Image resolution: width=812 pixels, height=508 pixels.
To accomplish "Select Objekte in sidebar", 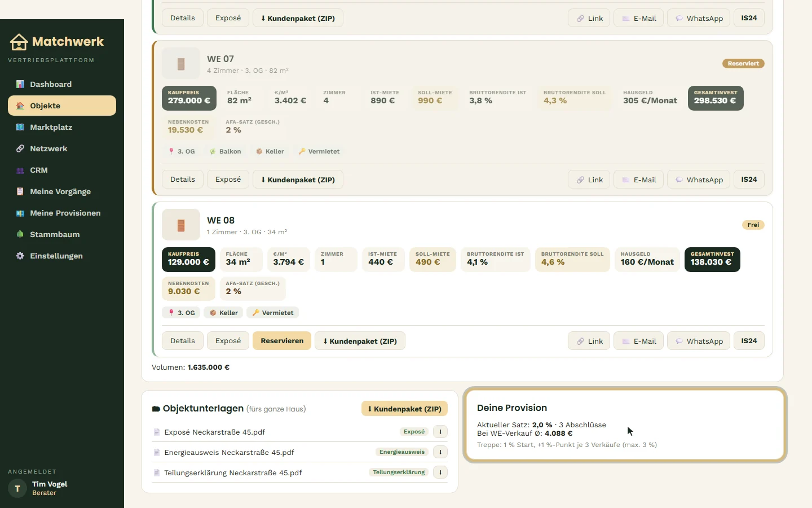I will point(62,106).
